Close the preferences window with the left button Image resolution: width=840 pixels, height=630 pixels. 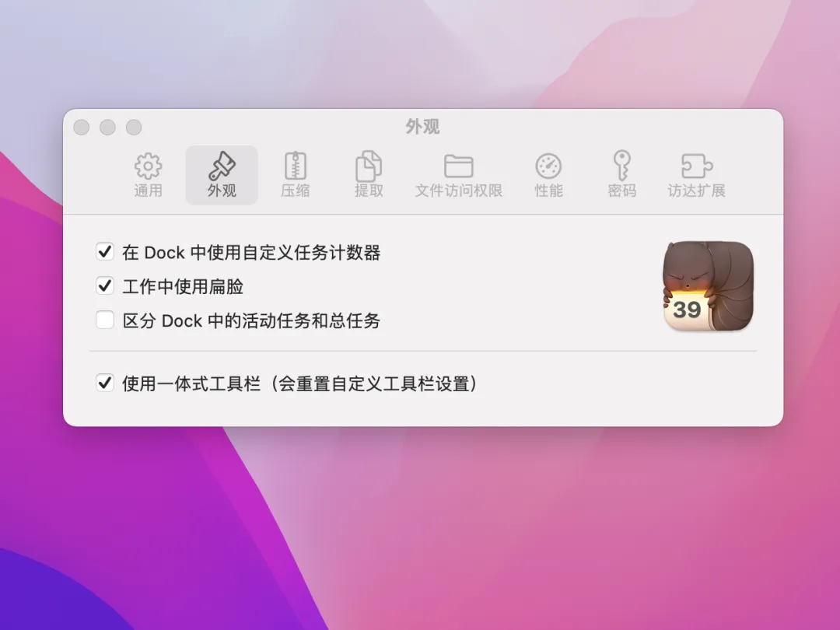pyautogui.click(x=82, y=128)
